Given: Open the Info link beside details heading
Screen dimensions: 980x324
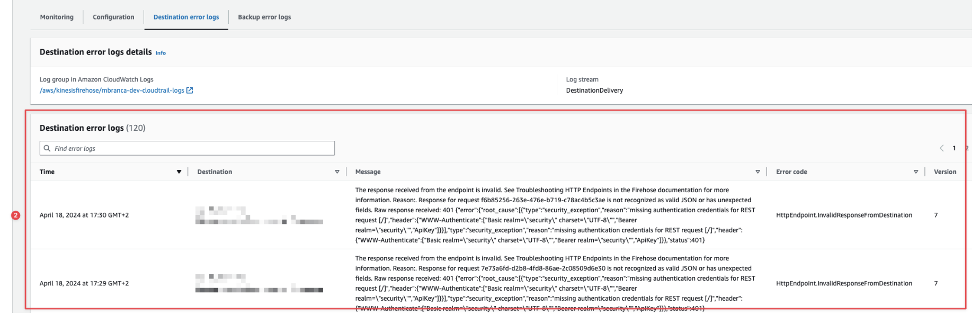Looking at the screenshot, I should [161, 53].
